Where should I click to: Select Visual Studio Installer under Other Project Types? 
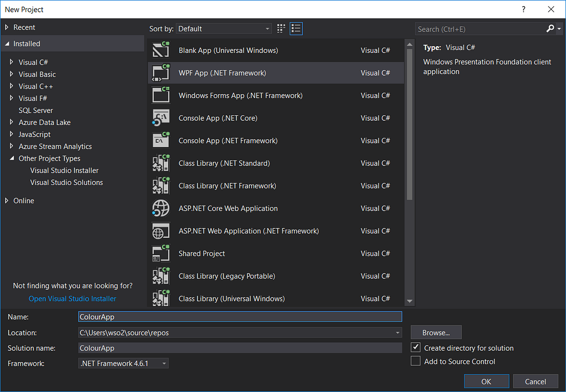[64, 170]
